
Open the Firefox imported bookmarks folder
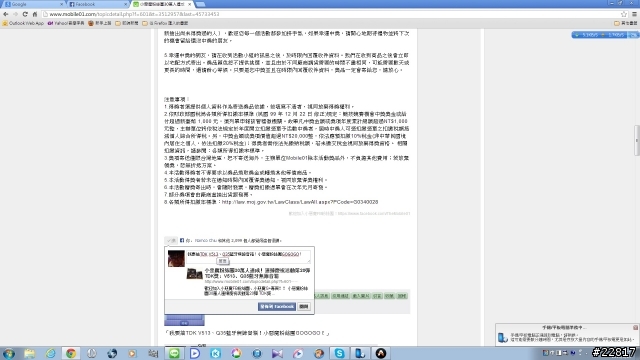coord(165,23)
